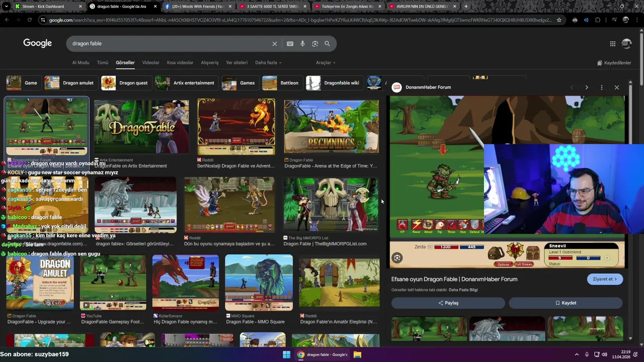
Task: Click the Ziyaret et button
Action: click(x=605, y=279)
